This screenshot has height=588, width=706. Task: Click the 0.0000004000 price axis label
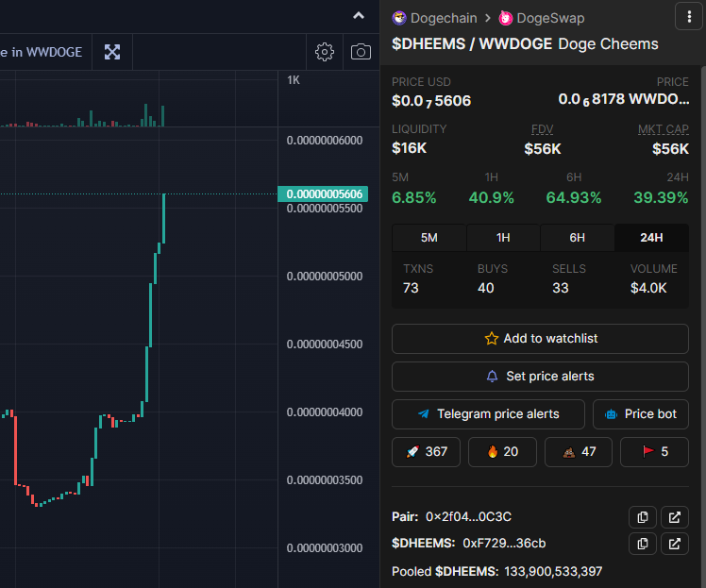[325, 412]
